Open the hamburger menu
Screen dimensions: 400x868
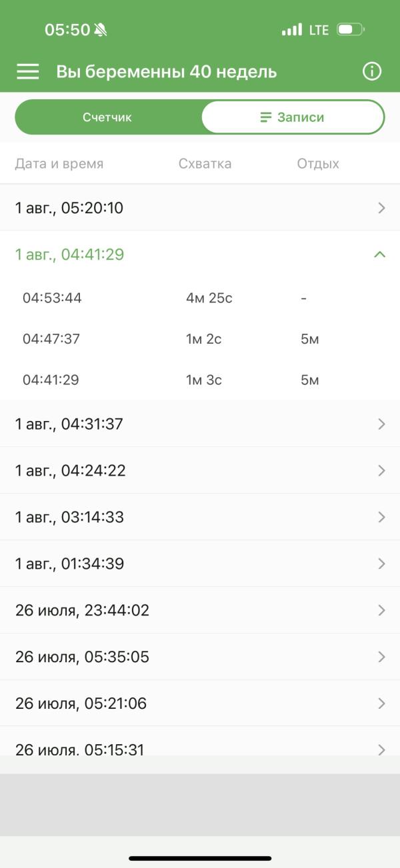tap(27, 72)
